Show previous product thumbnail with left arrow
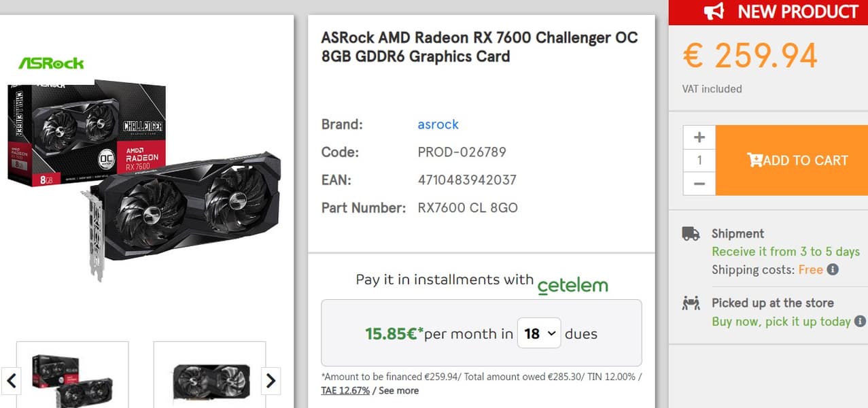Image resolution: width=868 pixels, height=408 pixels. coord(12,380)
